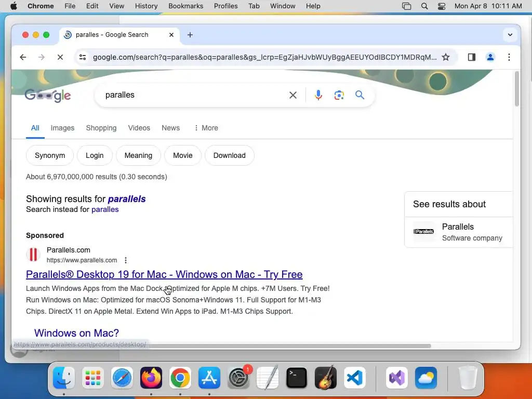Open the Chrome profile avatar

pos(490,57)
